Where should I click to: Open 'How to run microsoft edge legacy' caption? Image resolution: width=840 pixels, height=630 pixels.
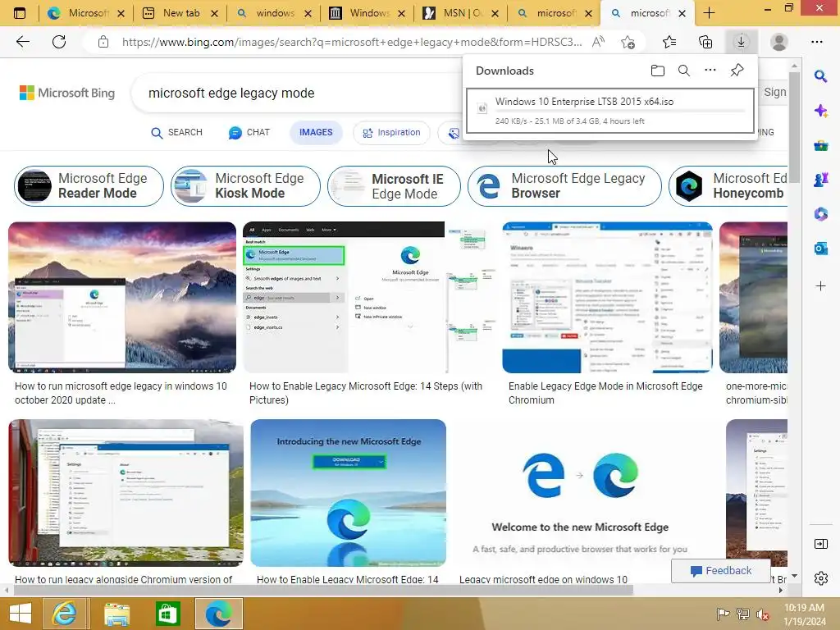click(121, 393)
